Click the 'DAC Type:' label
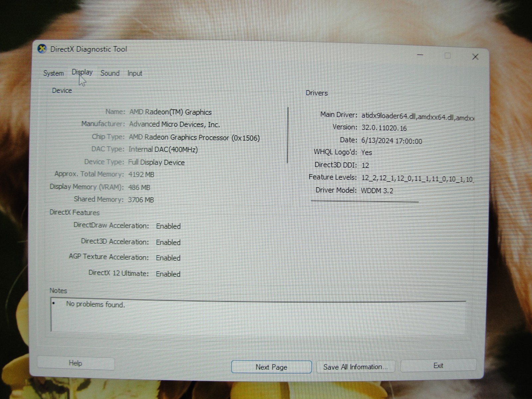Image resolution: width=532 pixels, height=399 pixels. pos(108,149)
